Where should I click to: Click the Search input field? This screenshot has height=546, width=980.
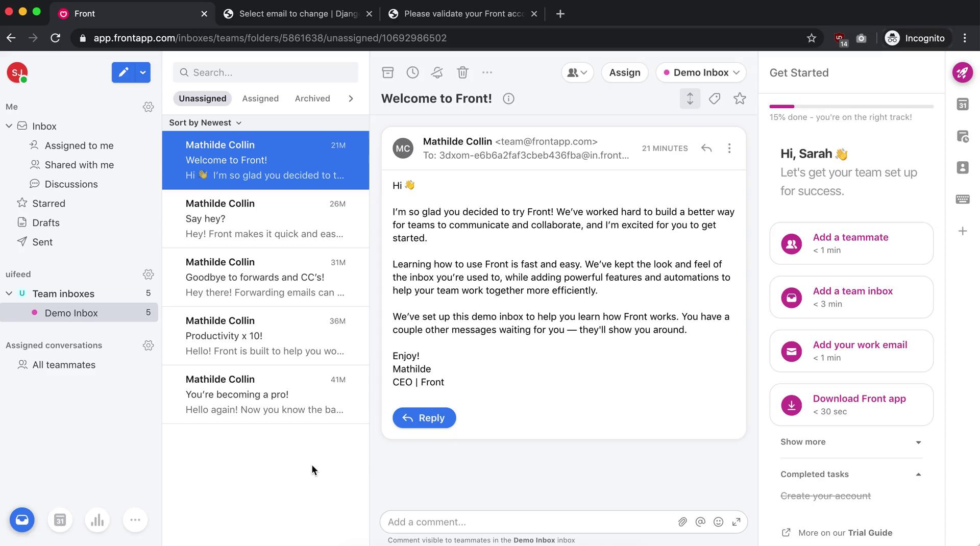click(265, 72)
